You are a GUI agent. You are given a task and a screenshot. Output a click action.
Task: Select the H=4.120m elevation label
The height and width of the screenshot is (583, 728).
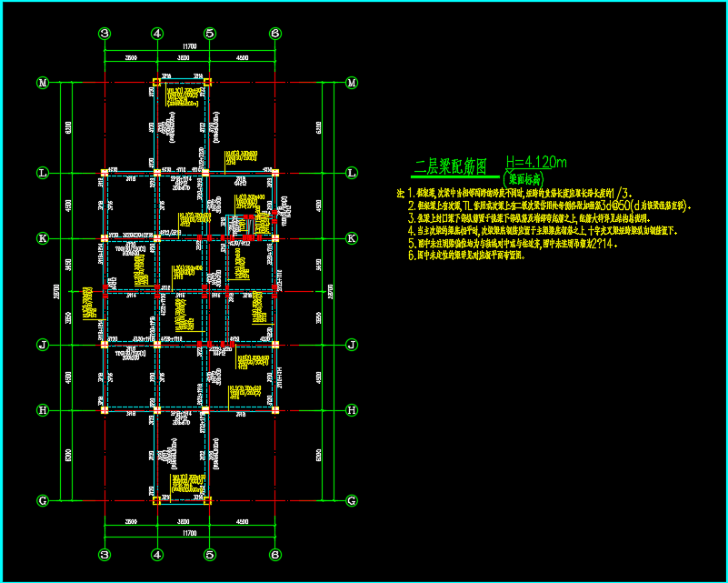point(536,163)
